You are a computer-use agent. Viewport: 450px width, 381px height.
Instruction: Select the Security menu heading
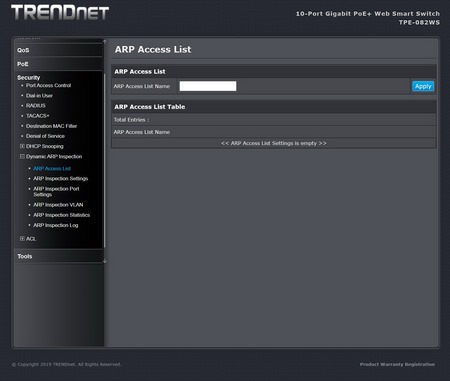point(29,77)
